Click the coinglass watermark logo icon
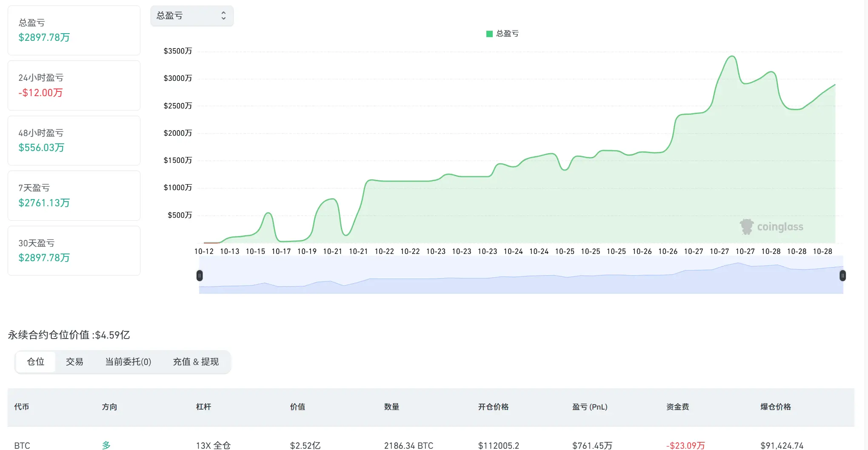Viewport: 868px width, 450px height. pyautogui.click(x=746, y=227)
